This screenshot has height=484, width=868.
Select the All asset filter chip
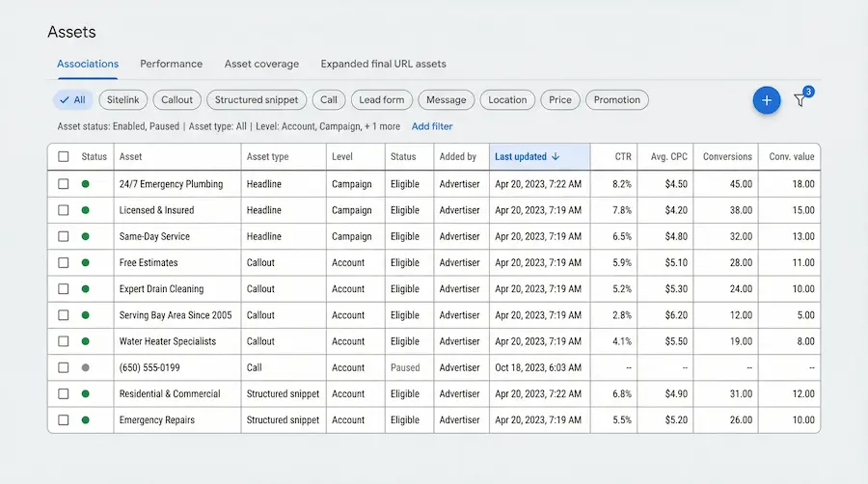coord(73,100)
